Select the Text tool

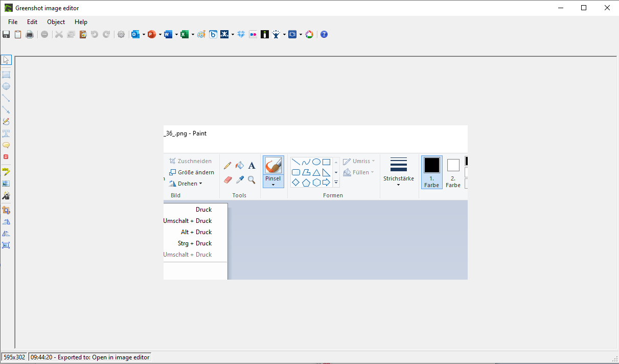point(6,133)
